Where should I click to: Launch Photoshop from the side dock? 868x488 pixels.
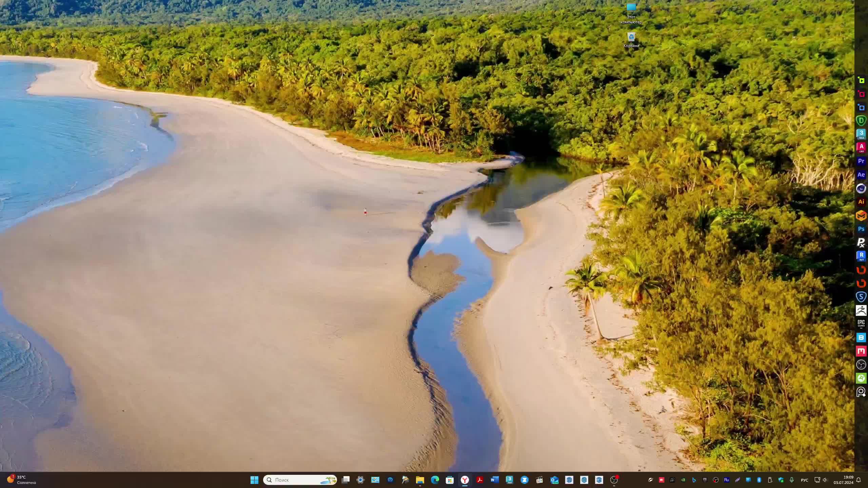861,229
